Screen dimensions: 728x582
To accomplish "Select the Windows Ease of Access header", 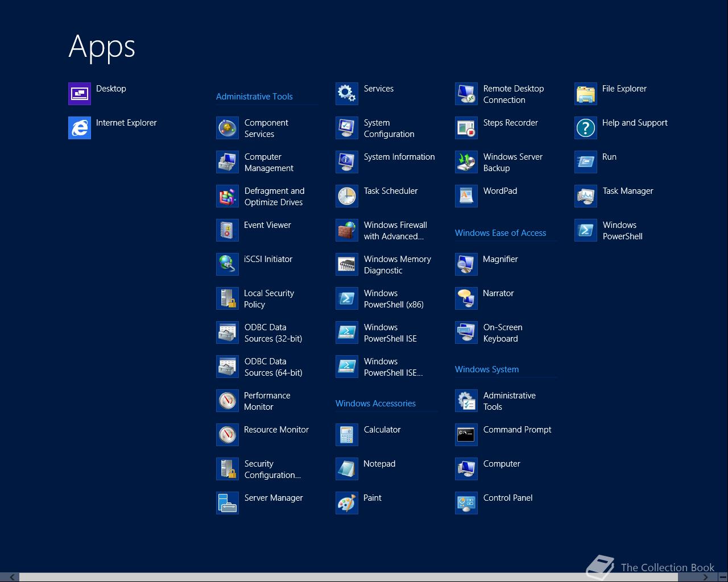I will tap(500, 233).
